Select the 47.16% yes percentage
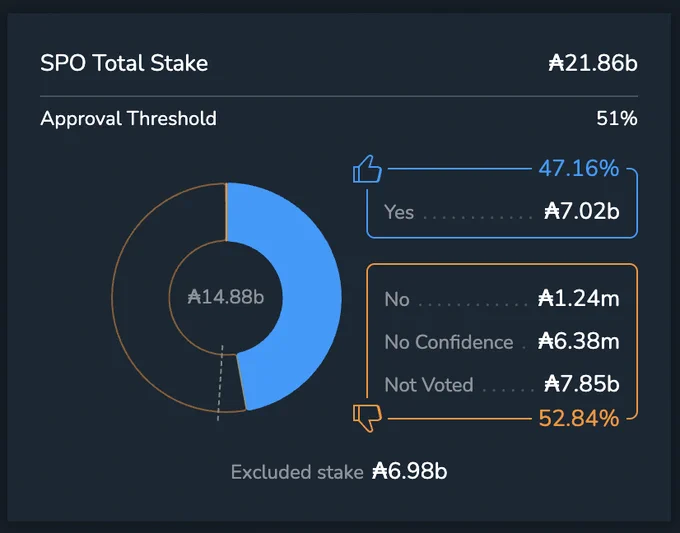Screen dimensions: 680x533 point(579,168)
